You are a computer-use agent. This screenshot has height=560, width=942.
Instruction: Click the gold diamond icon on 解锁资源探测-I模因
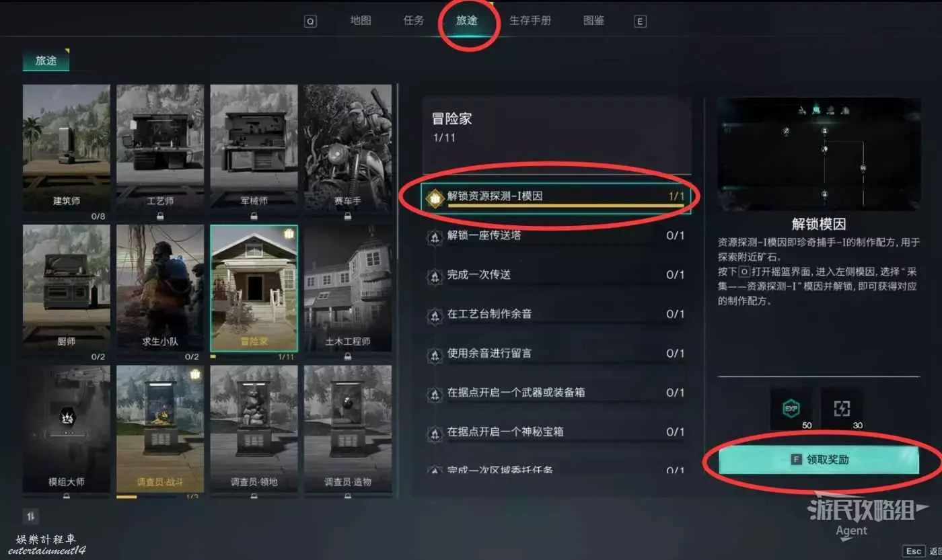435,197
